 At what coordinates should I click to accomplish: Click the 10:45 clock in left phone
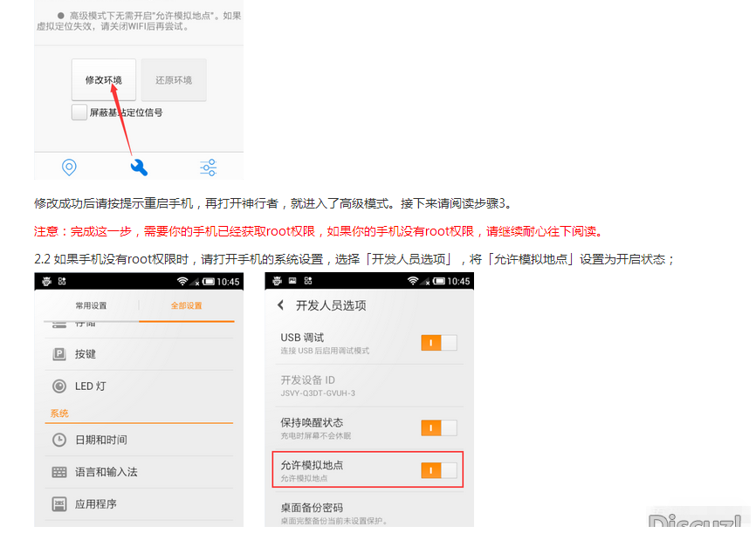point(228,282)
